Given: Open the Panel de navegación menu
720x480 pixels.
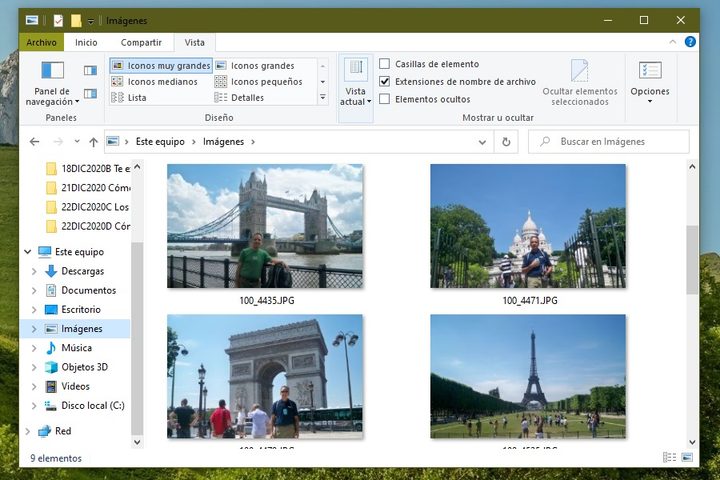Looking at the screenshot, I should click(52, 83).
